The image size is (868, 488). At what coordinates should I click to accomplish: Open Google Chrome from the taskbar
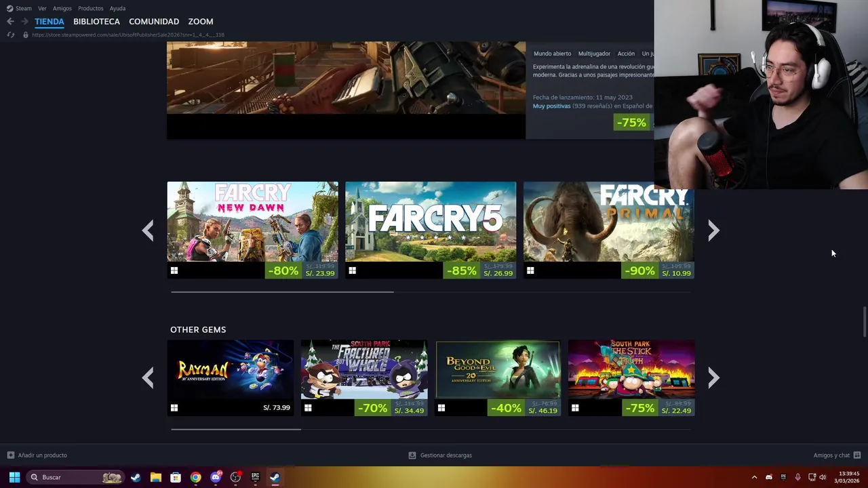pos(195,477)
